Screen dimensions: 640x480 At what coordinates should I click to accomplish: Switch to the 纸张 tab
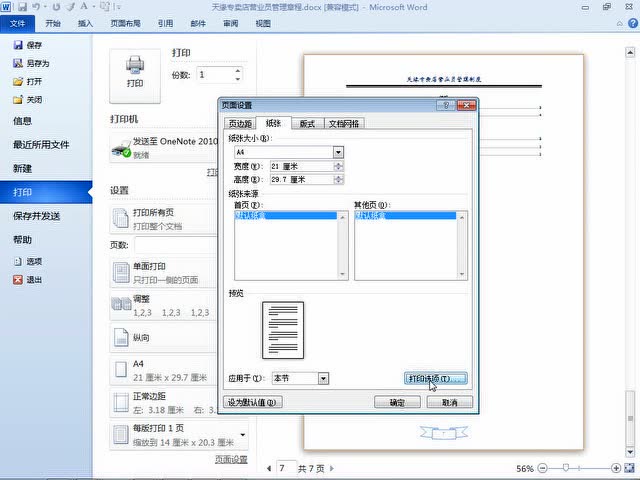pos(273,123)
